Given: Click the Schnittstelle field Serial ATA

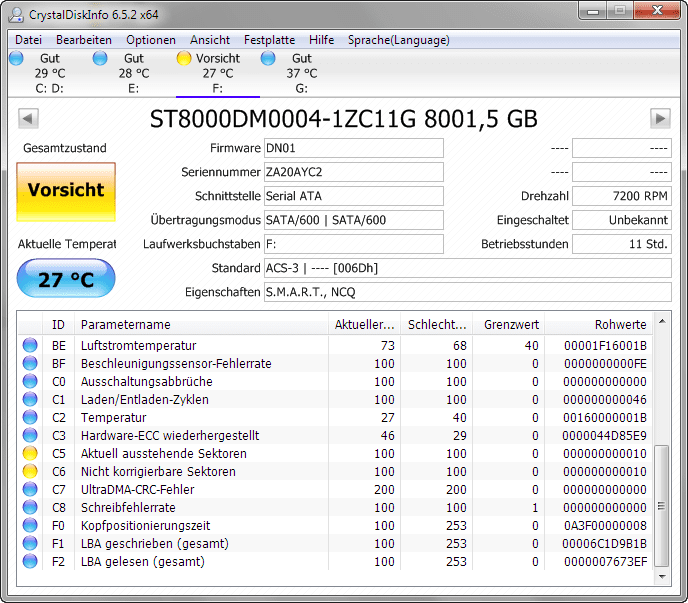Looking at the screenshot, I should coord(354,196).
